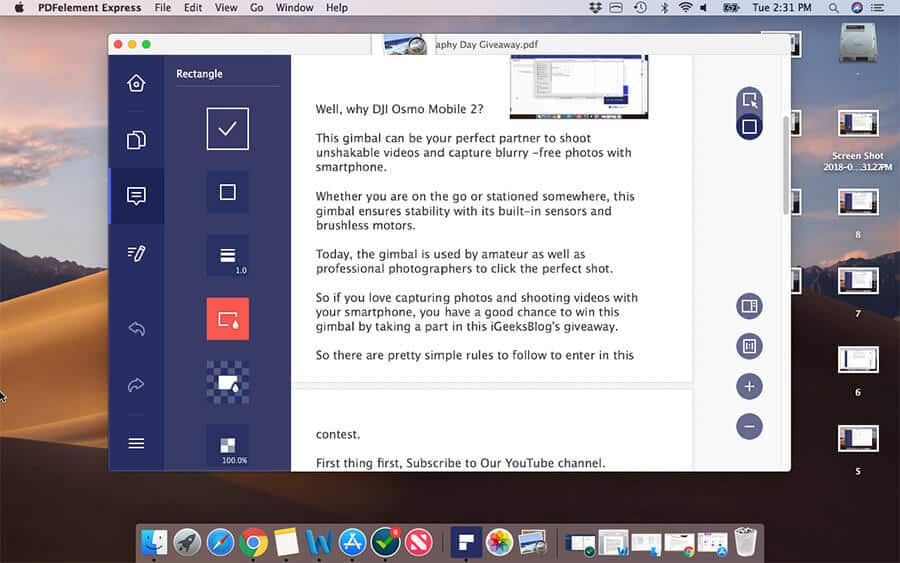Click the clock showing Tue 2:31 PM
Viewport: 900px width, 563px height.
tap(782, 7)
